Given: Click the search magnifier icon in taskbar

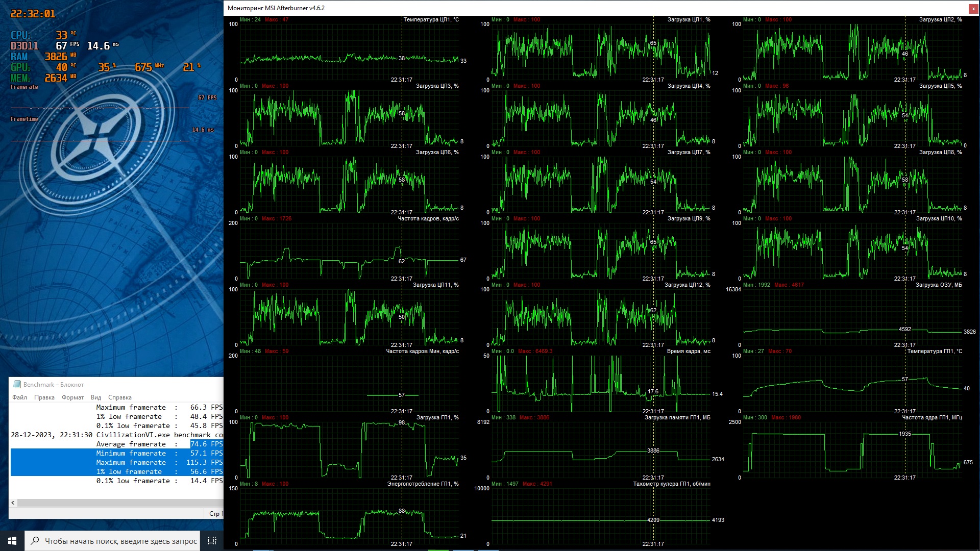Looking at the screenshot, I should tap(35, 540).
